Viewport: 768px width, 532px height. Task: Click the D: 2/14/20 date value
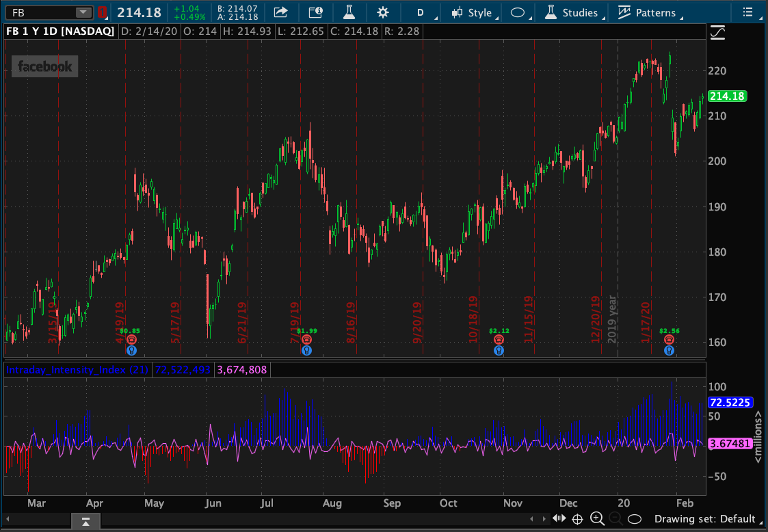click(x=148, y=31)
